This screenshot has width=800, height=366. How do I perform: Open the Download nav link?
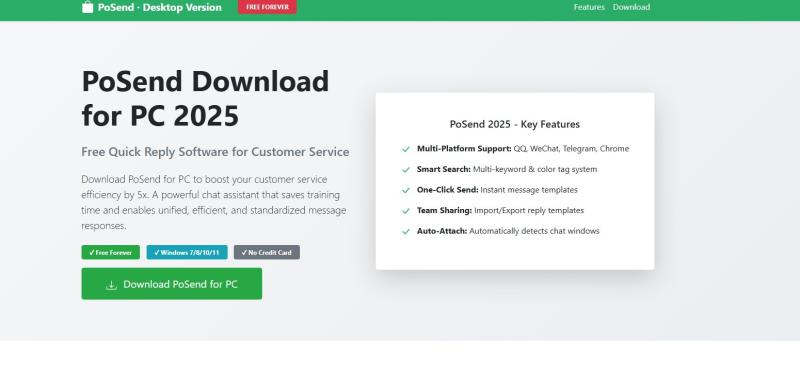(x=631, y=7)
